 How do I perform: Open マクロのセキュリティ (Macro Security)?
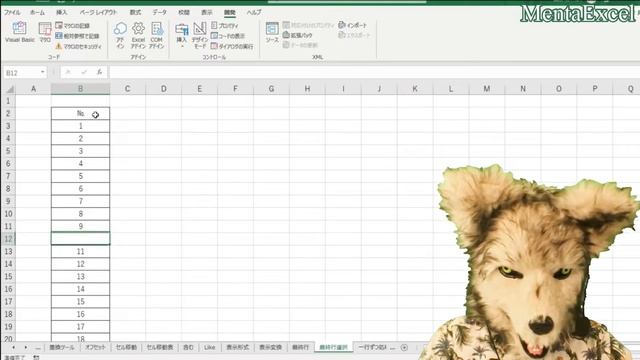click(x=79, y=47)
